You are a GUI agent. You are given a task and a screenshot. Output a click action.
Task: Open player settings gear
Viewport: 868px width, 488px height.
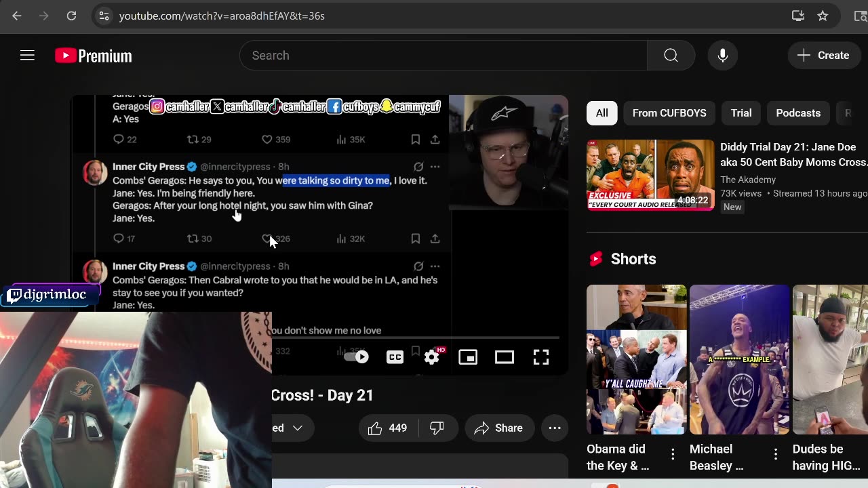(x=433, y=357)
